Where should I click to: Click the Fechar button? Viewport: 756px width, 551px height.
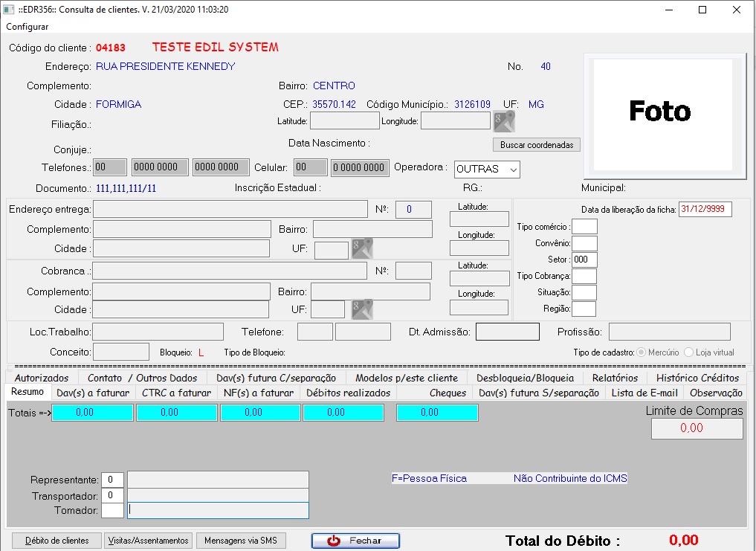click(x=355, y=541)
